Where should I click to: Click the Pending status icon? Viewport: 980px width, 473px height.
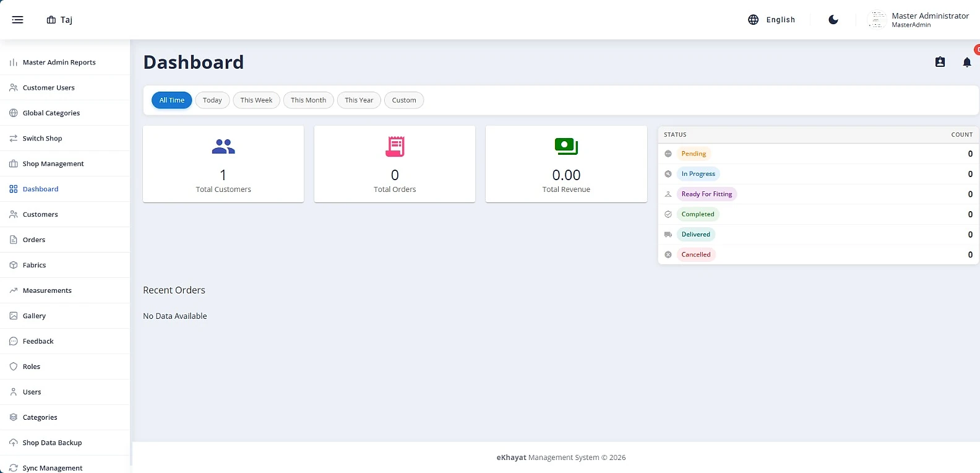pos(668,154)
